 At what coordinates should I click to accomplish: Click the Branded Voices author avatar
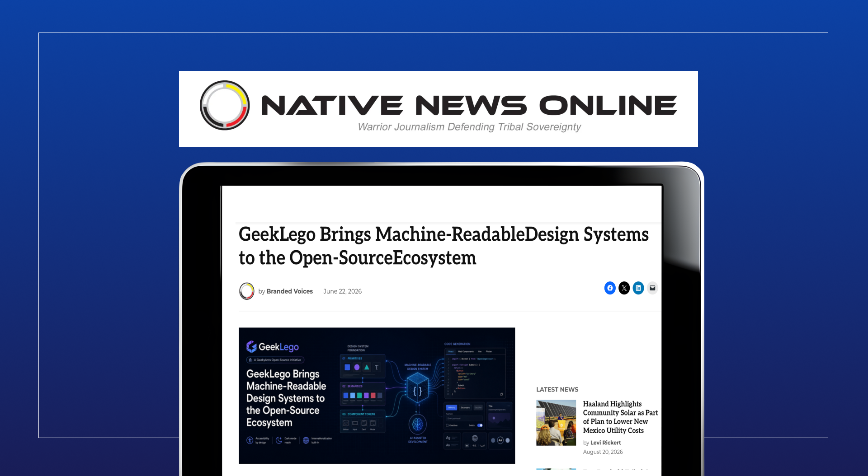tap(247, 291)
